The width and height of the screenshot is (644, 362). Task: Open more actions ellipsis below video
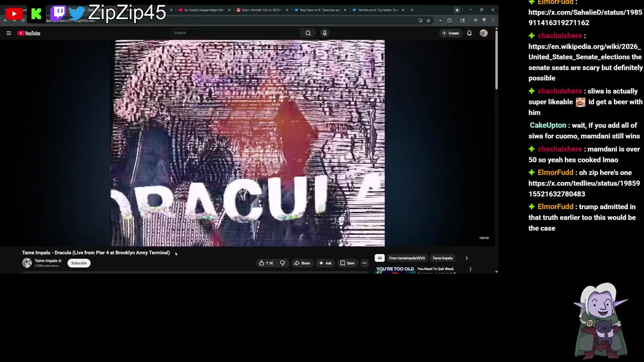pos(364,263)
